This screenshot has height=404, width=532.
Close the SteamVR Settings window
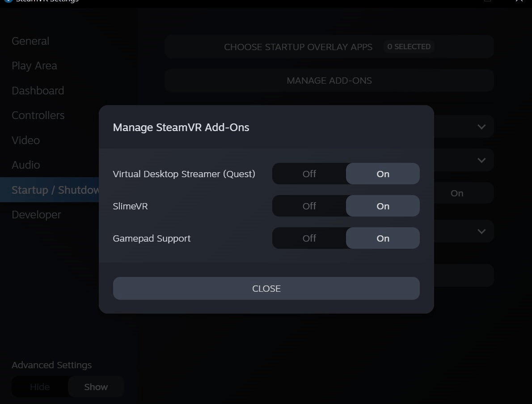pyautogui.click(x=519, y=1)
